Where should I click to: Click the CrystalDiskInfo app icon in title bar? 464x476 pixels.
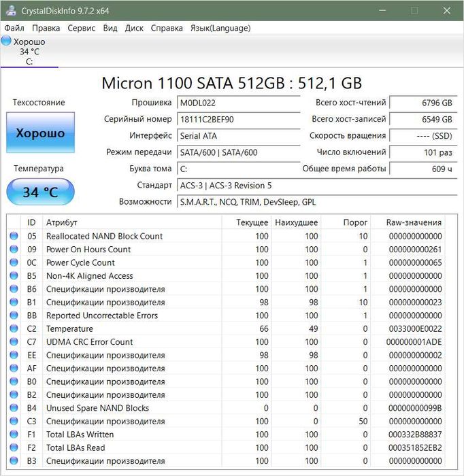tap(11, 11)
